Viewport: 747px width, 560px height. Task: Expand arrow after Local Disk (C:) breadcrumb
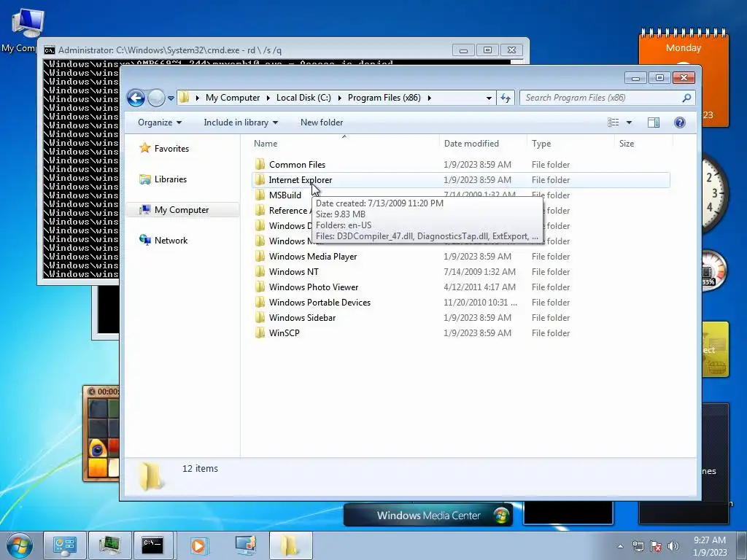[339, 98]
